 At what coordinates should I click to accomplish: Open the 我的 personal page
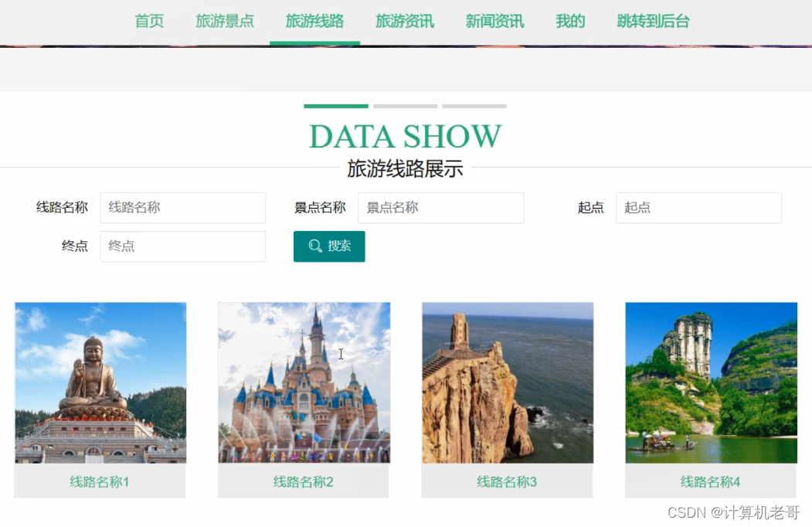569,21
